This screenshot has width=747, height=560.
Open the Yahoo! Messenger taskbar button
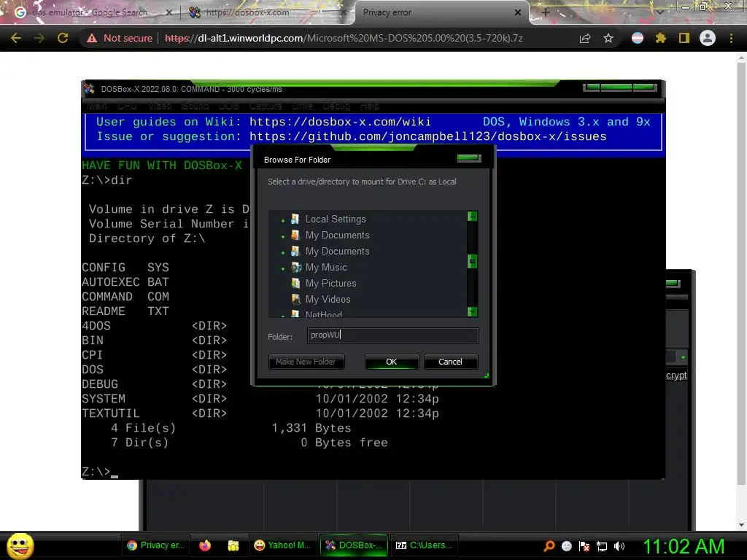point(282,545)
